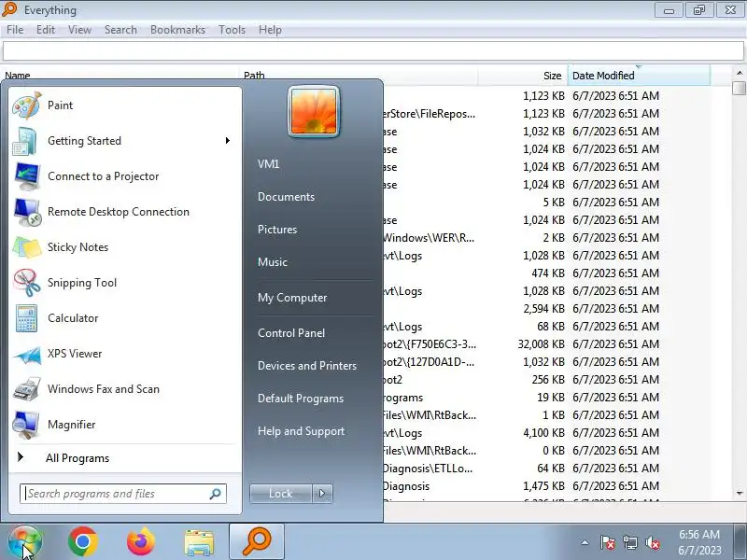Open the Snipping Tool
Screen dimensions: 747x560
tap(124, 283)
